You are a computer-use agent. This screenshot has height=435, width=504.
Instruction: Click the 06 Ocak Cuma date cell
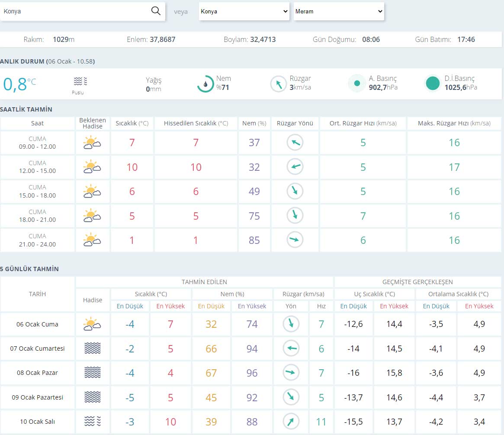(37, 324)
